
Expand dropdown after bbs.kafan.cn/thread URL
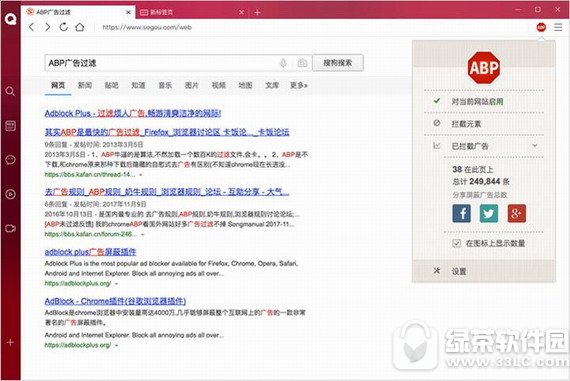tap(141, 175)
